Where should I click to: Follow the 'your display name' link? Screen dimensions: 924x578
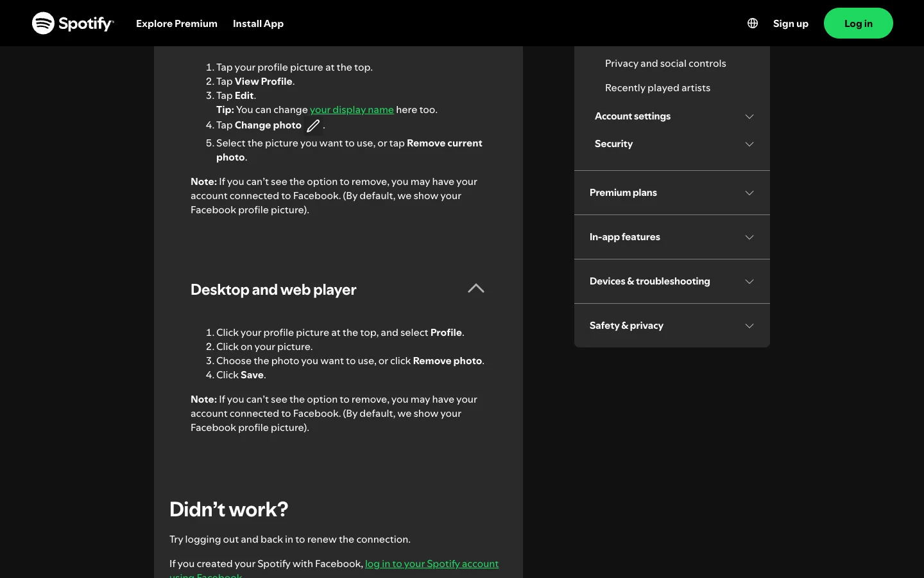[x=352, y=110]
